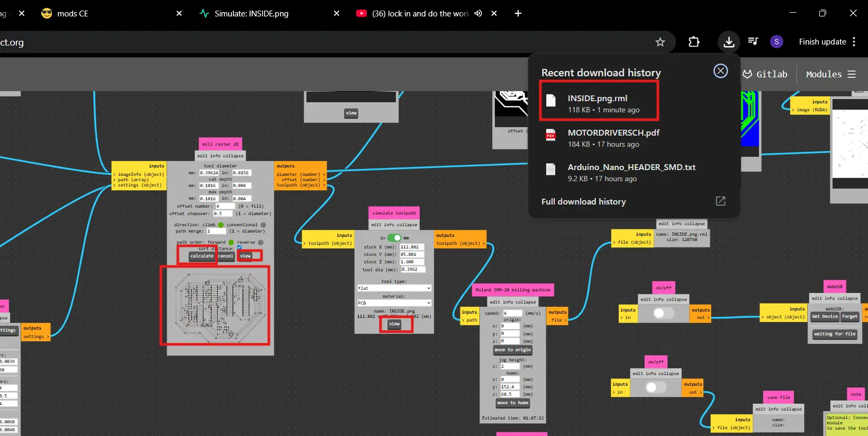This screenshot has width=868, height=436.
Task: Click the offset stepover input field
Action: point(222,213)
